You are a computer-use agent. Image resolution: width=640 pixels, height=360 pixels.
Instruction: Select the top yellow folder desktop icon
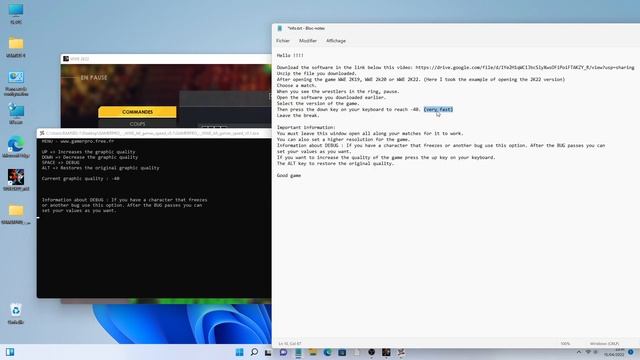(x=16, y=47)
